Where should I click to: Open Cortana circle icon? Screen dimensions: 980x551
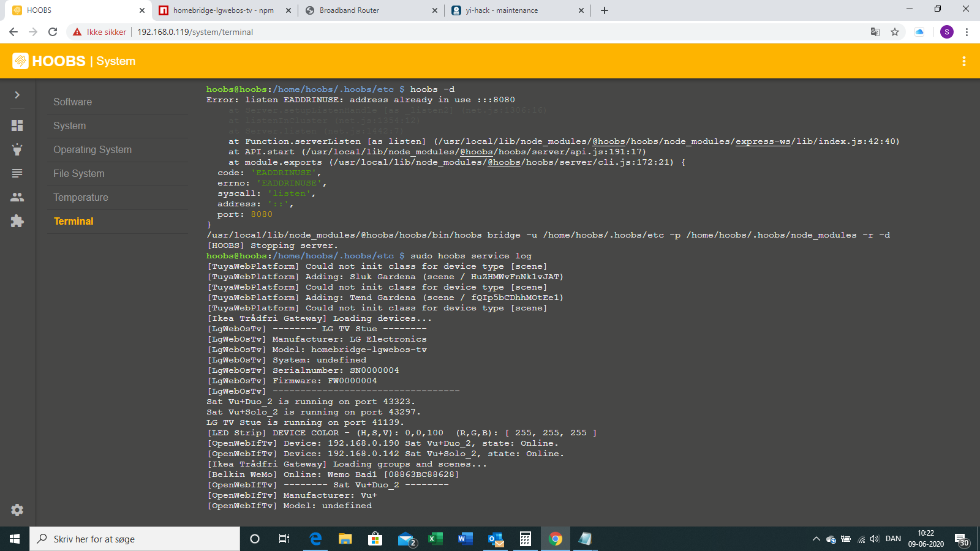255,539
